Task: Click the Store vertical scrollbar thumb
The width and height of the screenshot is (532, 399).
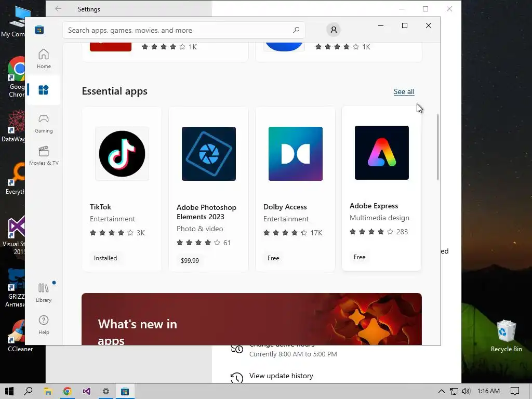Action: (437, 147)
